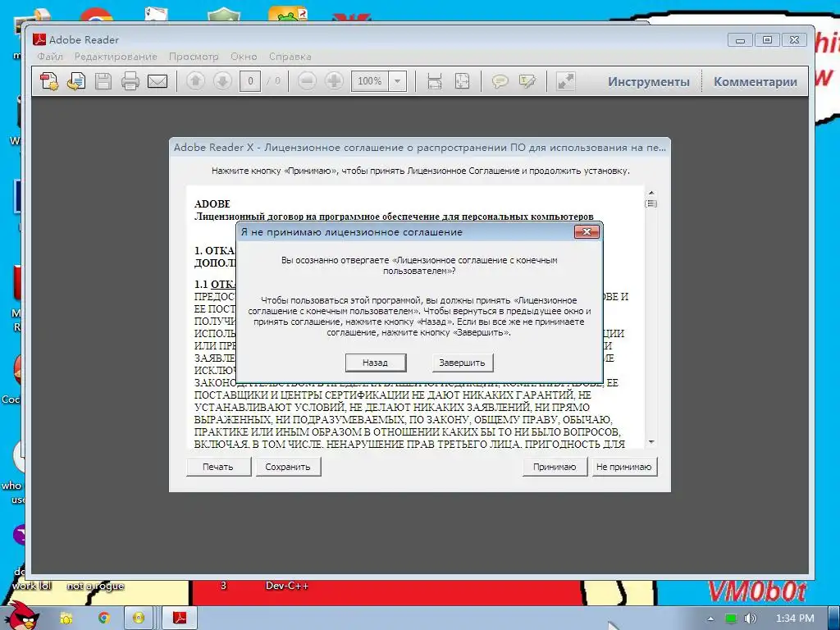Open the Справка menu

tap(290, 57)
